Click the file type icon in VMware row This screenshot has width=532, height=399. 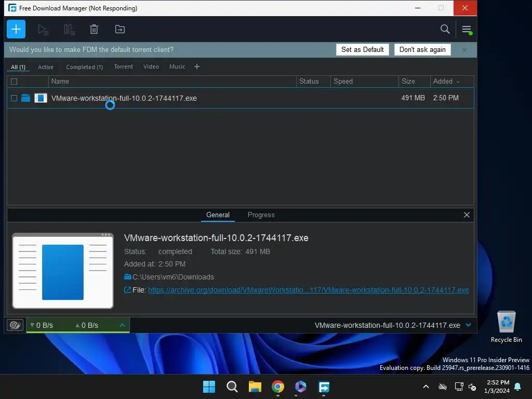click(41, 98)
